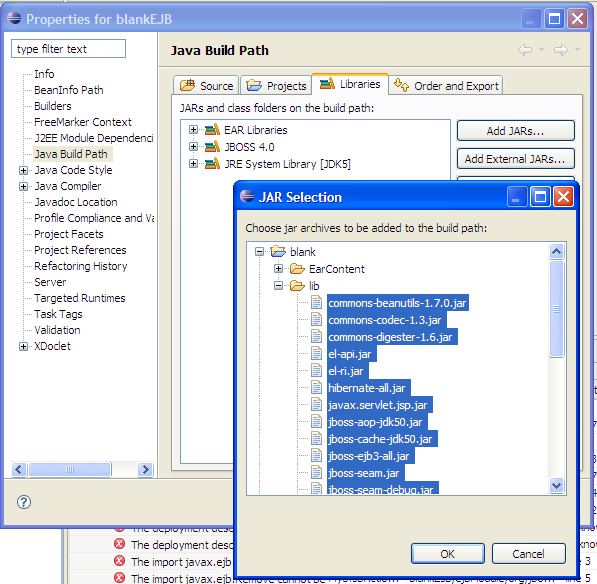Expand the JRE System Library node
The height and width of the screenshot is (584, 597).
click(x=193, y=164)
